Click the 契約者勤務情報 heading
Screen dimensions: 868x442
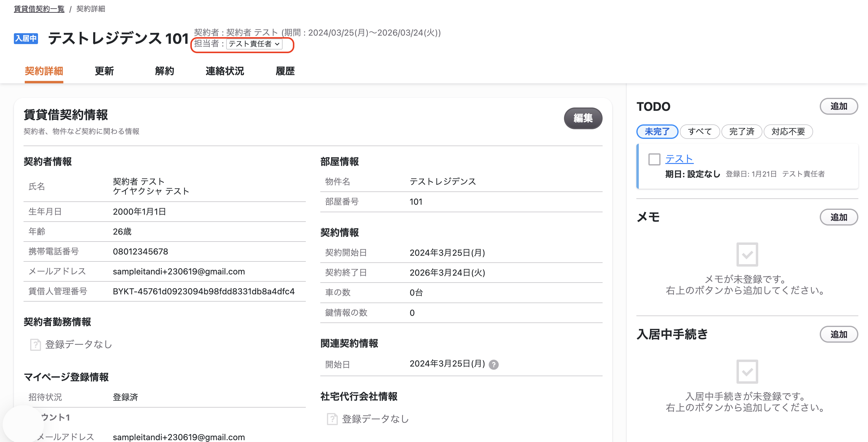tap(57, 322)
